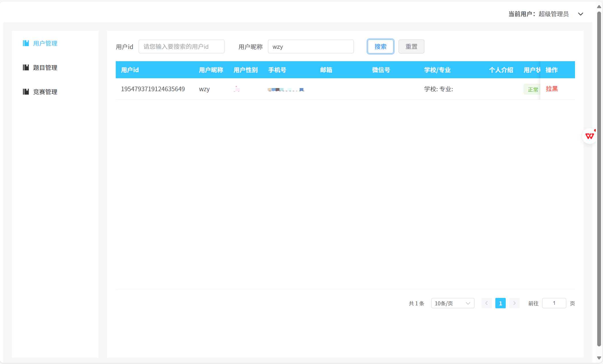Click the 用户管理 sidebar book icon
This screenshot has width=603, height=364.
pos(26,43)
